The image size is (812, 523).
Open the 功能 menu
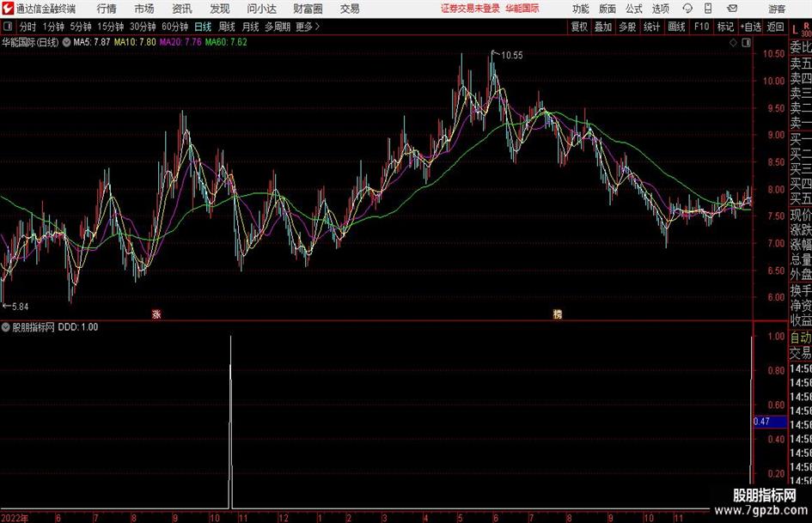(581, 9)
